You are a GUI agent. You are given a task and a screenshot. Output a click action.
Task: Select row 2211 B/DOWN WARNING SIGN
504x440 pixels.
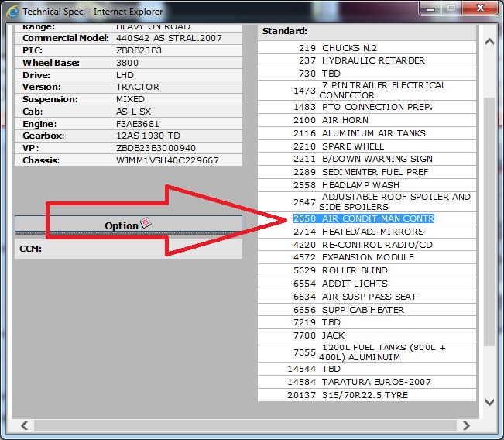coord(367,159)
